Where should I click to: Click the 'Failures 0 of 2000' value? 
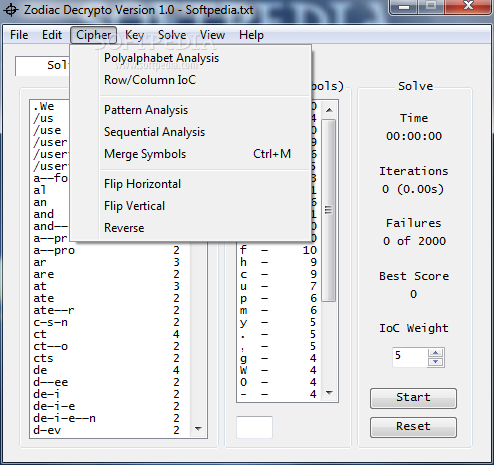[414, 241]
